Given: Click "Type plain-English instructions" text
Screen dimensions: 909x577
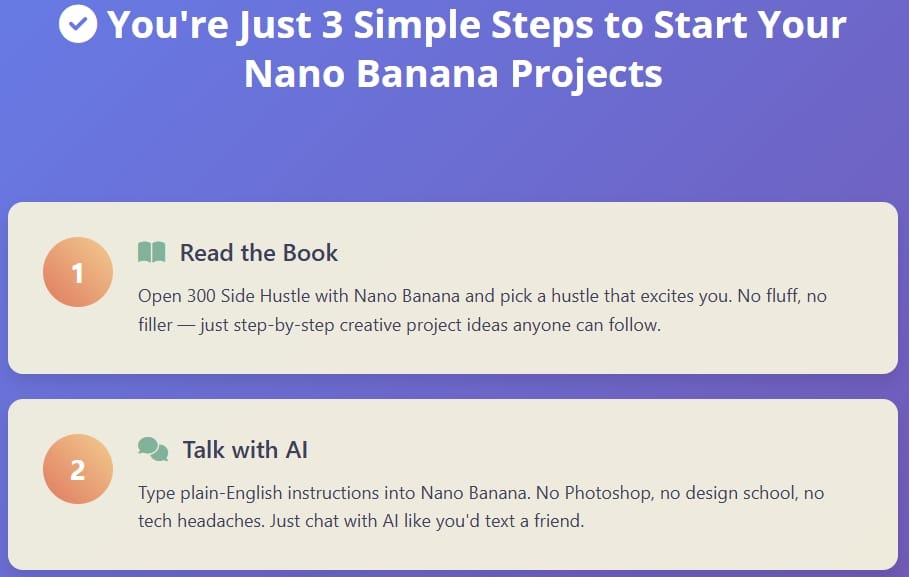Looking at the screenshot, I should click(x=251, y=493).
